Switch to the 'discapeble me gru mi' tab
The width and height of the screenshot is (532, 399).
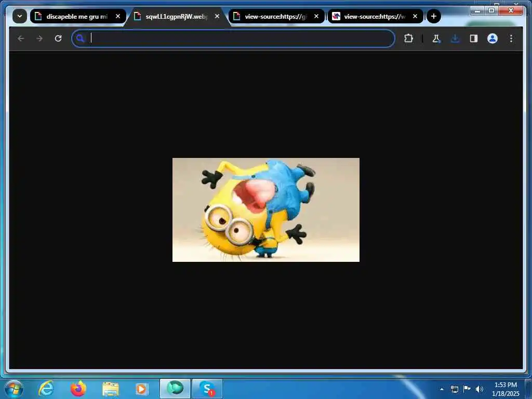point(78,16)
